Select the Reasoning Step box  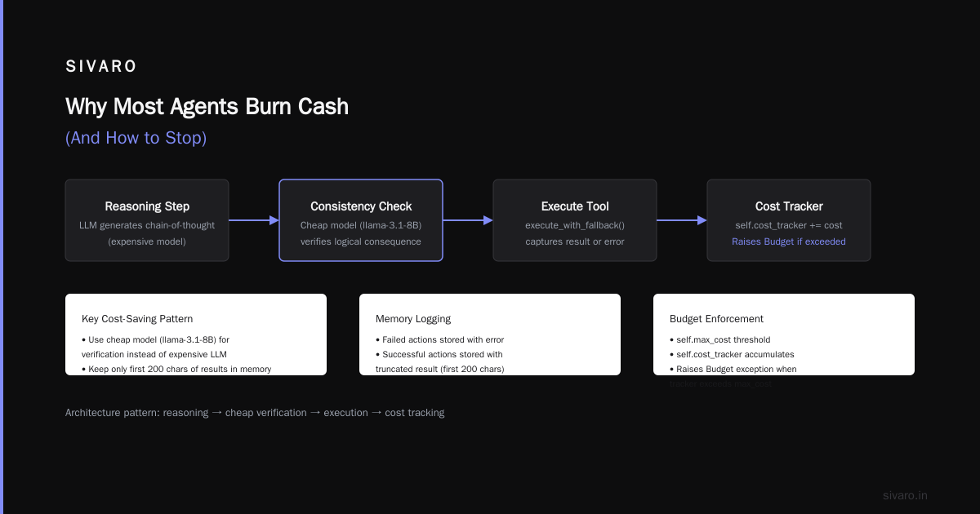(147, 220)
